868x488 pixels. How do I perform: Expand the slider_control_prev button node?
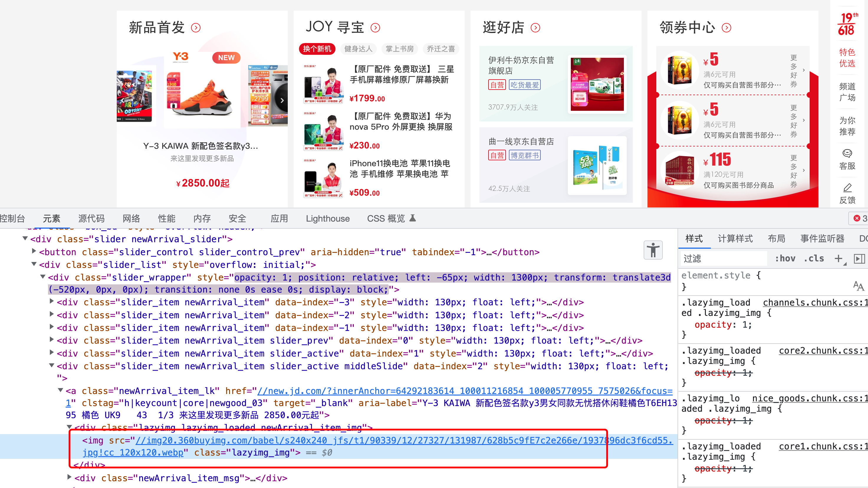34,251
